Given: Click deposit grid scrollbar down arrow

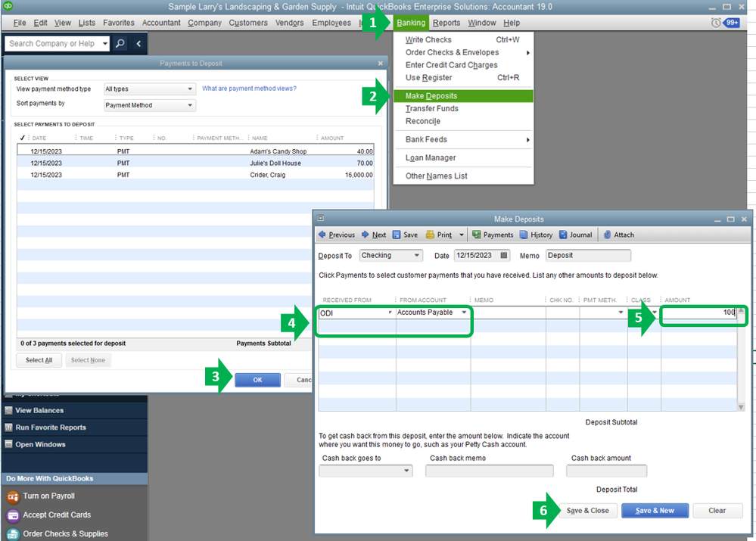Looking at the screenshot, I should 741,407.
